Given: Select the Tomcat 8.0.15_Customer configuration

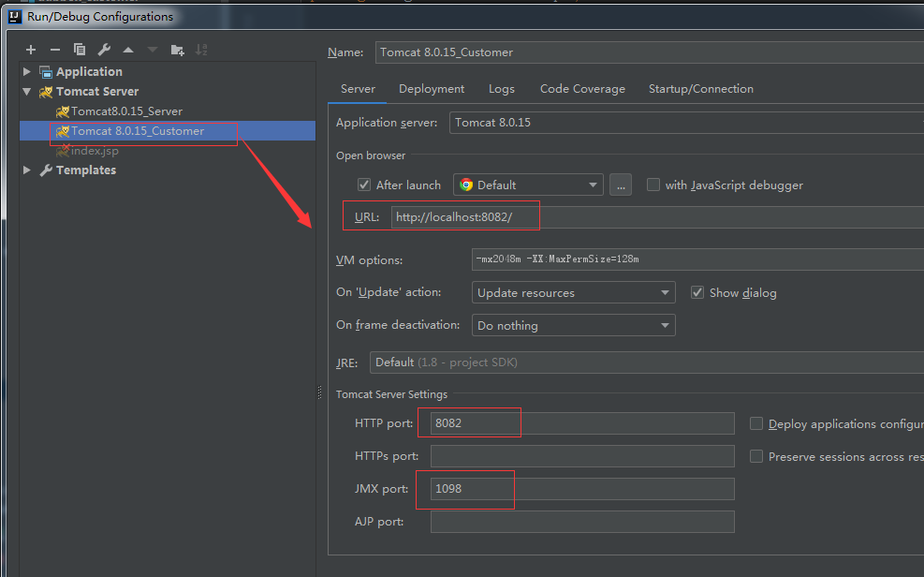Looking at the screenshot, I should 168,131.
